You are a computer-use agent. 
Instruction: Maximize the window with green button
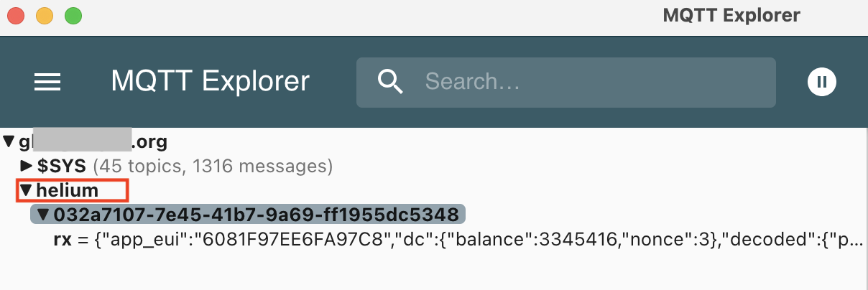73,15
